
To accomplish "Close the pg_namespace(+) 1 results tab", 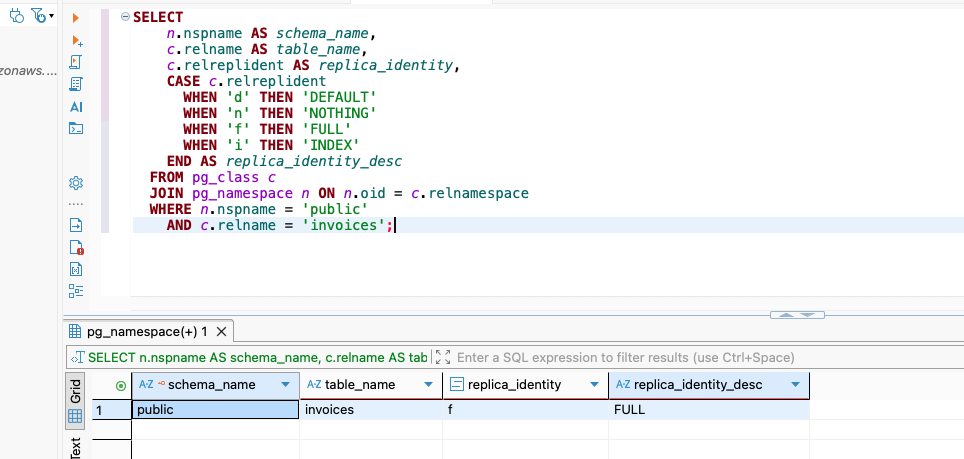I will [x=222, y=332].
